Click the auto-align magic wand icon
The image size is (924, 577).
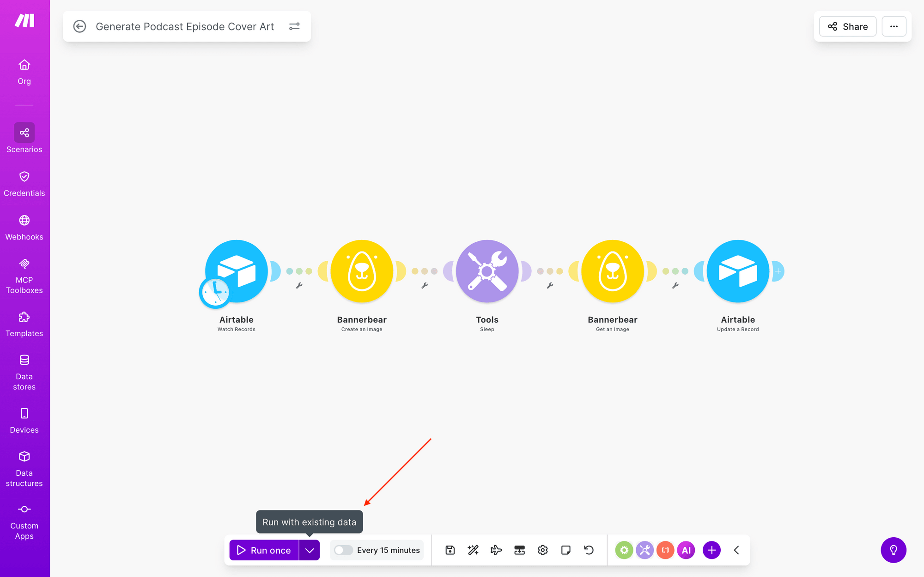click(473, 550)
